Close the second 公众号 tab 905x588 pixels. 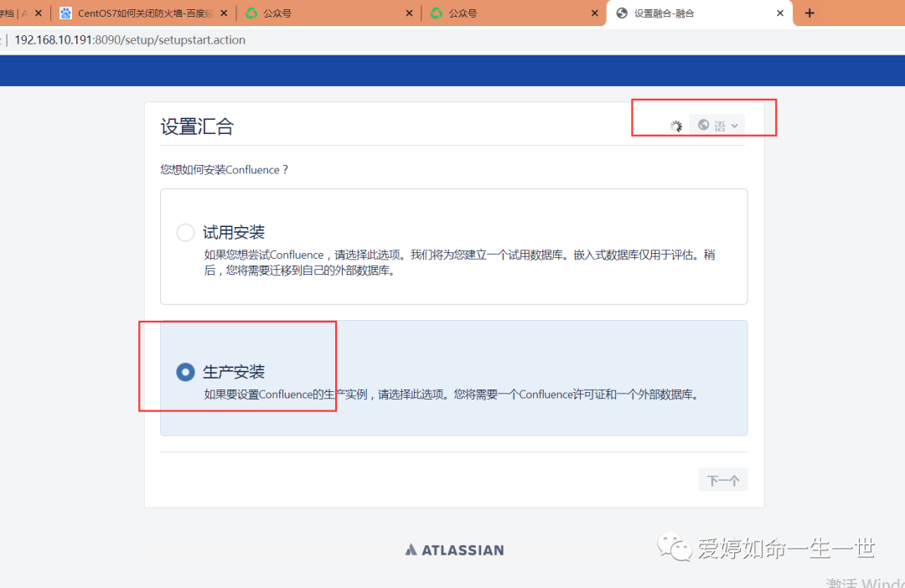(594, 13)
